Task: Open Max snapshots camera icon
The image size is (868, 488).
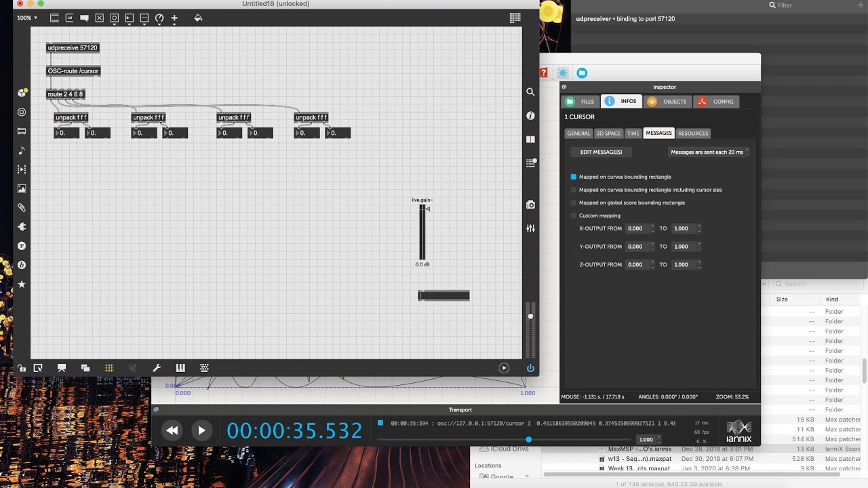Action: pyautogui.click(x=530, y=205)
